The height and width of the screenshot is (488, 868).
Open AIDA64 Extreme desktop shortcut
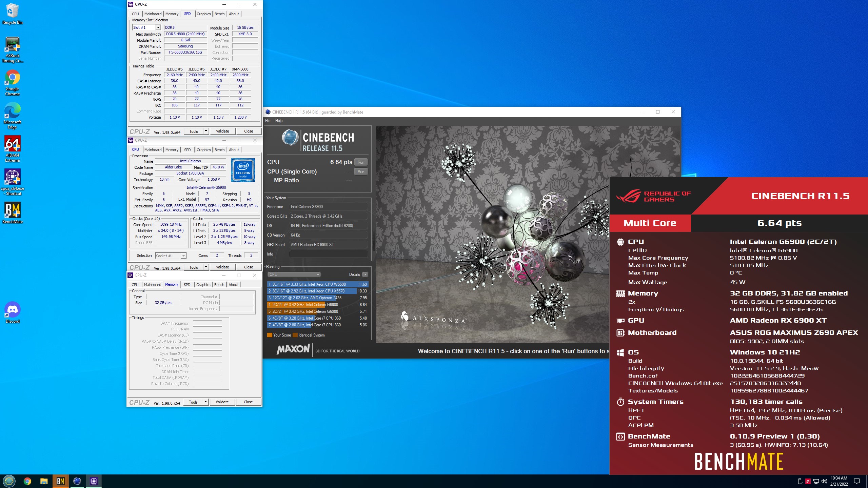12,149
